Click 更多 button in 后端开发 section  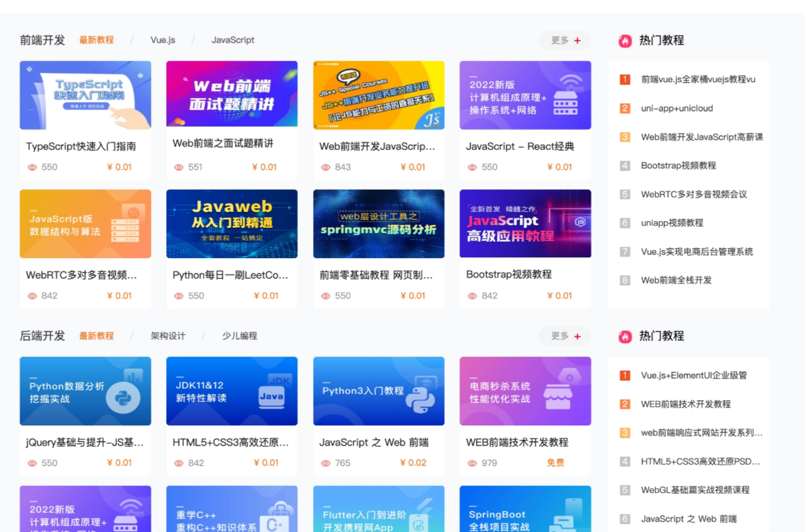[x=565, y=336]
